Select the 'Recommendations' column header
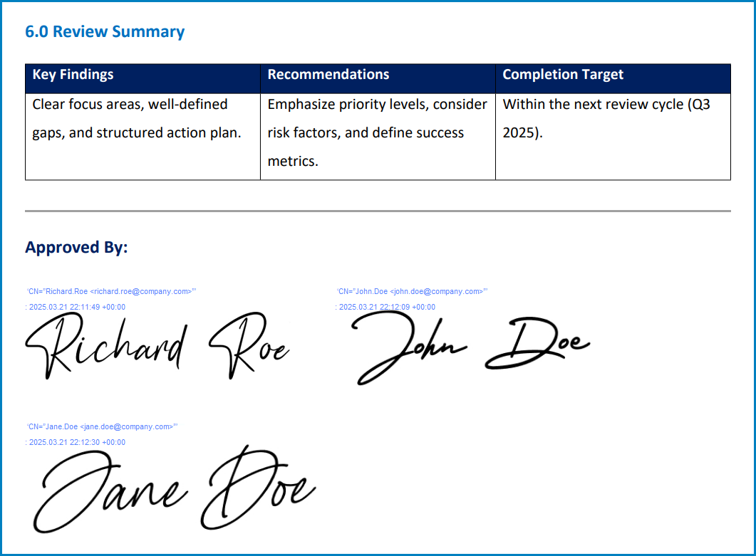 click(378, 78)
